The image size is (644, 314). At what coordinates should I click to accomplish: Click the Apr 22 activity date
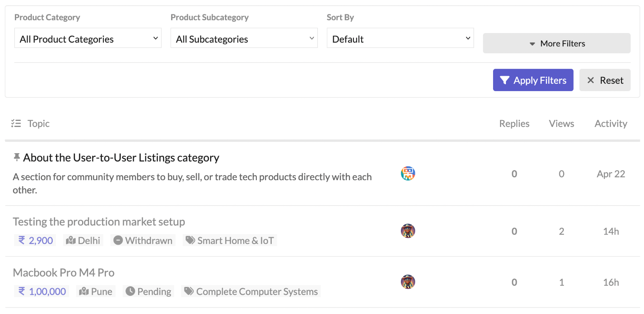(611, 174)
